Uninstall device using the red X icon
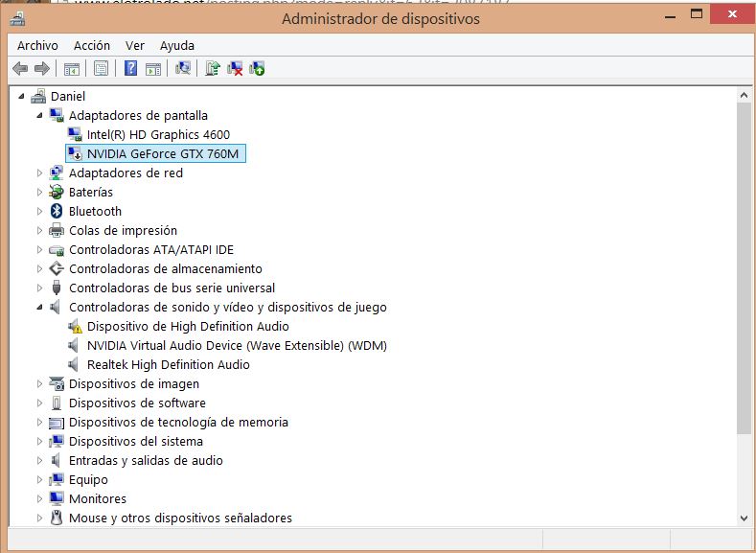The image size is (756, 553). (x=235, y=68)
